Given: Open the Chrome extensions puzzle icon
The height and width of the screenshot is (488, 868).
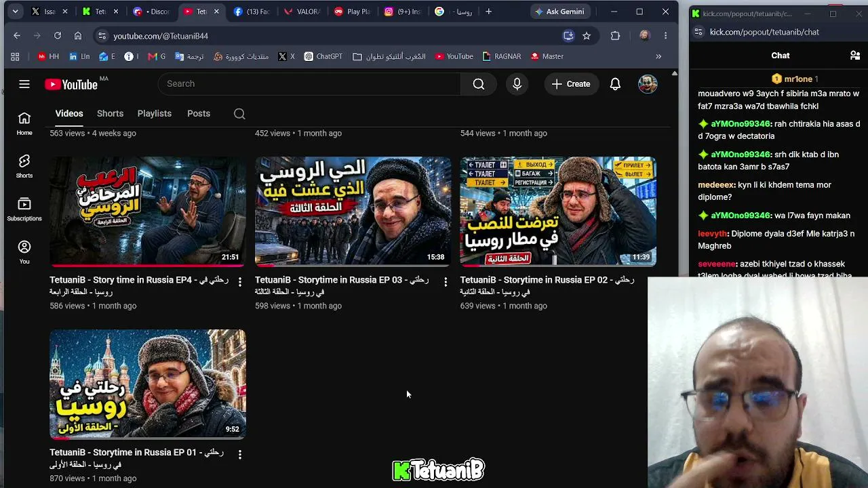Looking at the screenshot, I should pos(615,36).
